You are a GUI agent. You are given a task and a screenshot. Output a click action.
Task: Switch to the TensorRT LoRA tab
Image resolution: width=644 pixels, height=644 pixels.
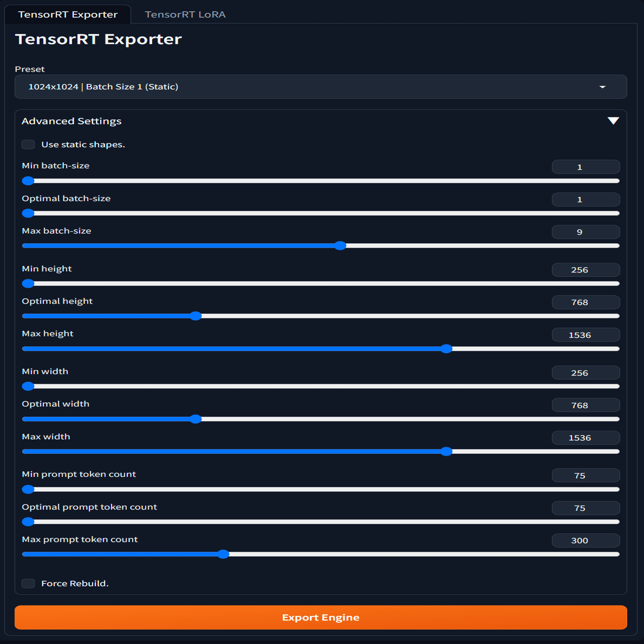tap(185, 15)
